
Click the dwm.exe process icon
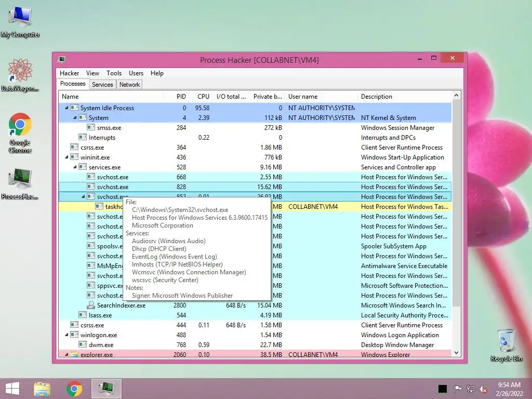pos(83,345)
